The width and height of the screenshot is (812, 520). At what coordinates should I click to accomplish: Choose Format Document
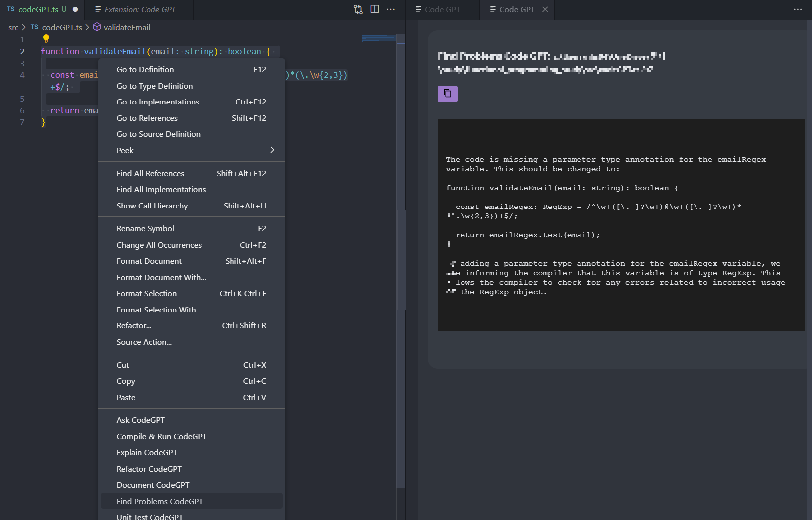click(192, 261)
